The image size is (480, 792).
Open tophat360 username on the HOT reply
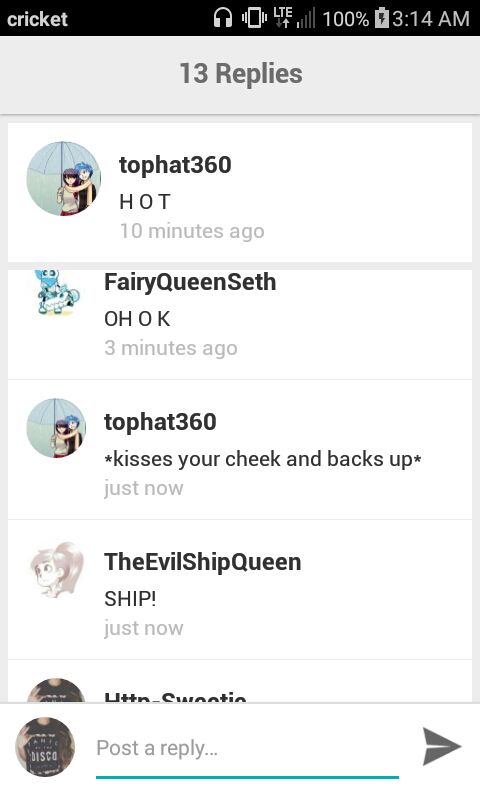(x=175, y=165)
